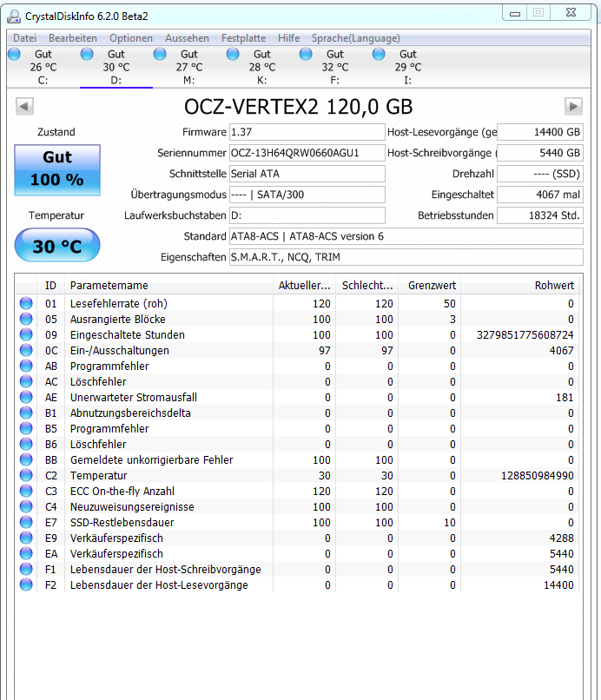Click the Grenzwert column header
The image size is (601, 700).
click(430, 285)
